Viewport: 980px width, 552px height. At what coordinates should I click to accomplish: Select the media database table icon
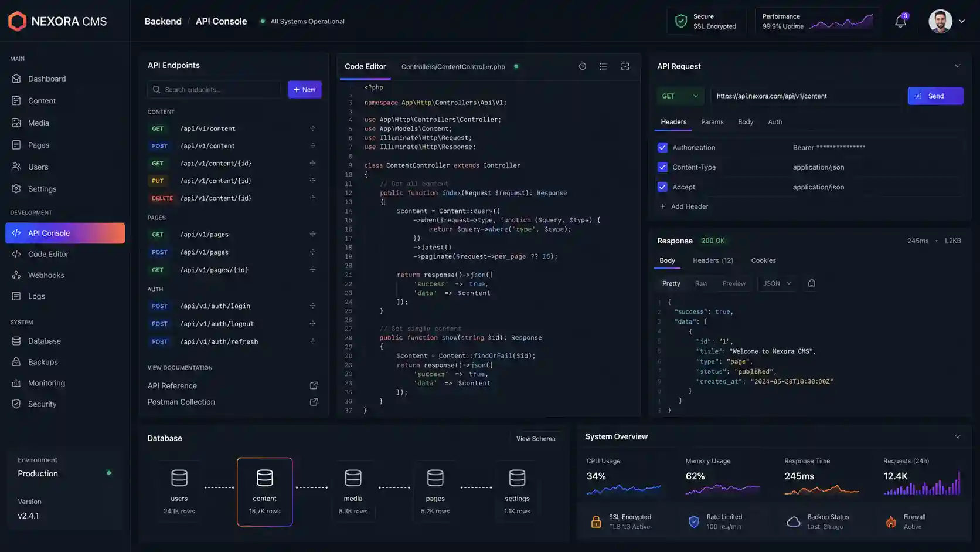click(x=353, y=478)
